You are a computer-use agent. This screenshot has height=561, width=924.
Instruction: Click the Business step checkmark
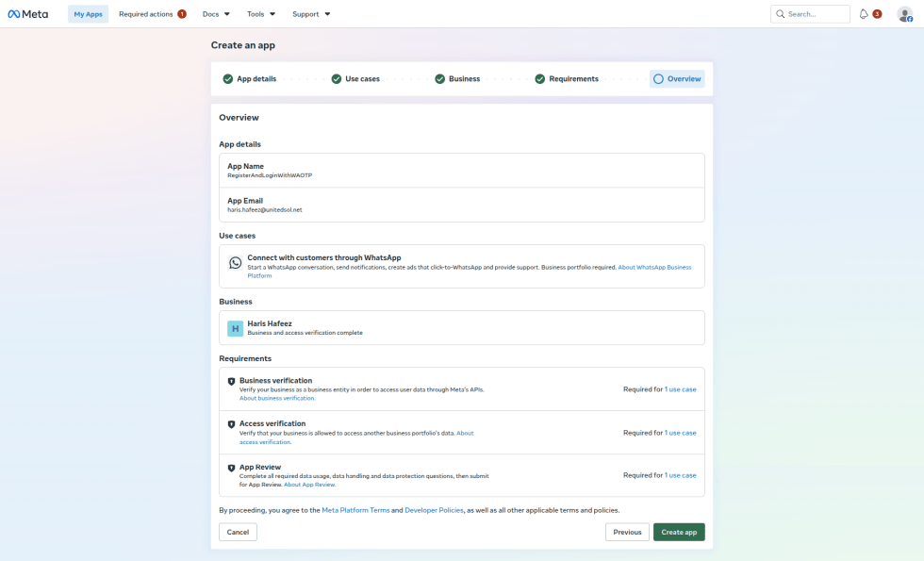coord(439,79)
